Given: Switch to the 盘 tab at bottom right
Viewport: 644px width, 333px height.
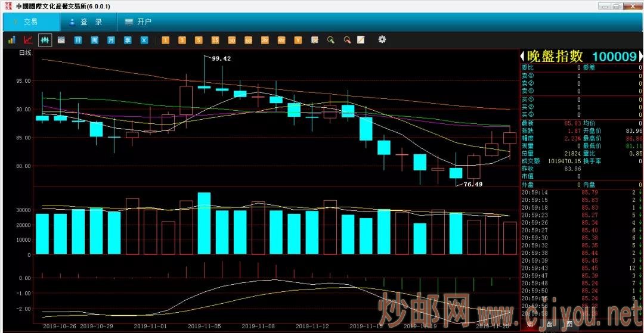Looking at the screenshot, I should tap(549, 325).
